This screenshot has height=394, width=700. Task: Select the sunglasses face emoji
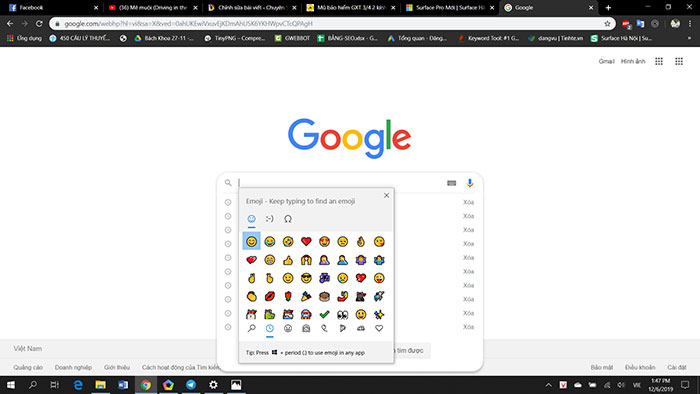point(306,278)
